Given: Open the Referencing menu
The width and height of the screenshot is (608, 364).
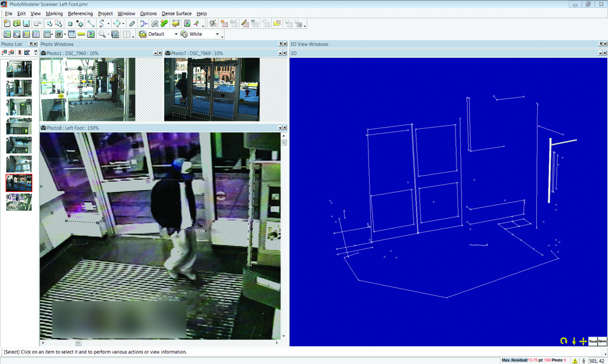Looking at the screenshot, I should [80, 13].
